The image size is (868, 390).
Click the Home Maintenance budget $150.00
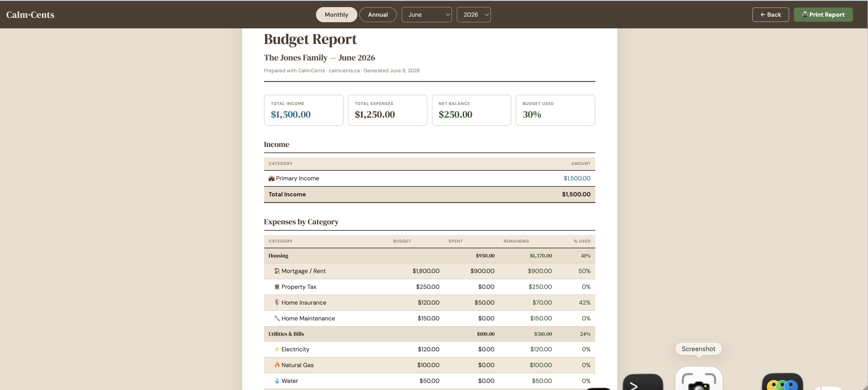tap(428, 318)
